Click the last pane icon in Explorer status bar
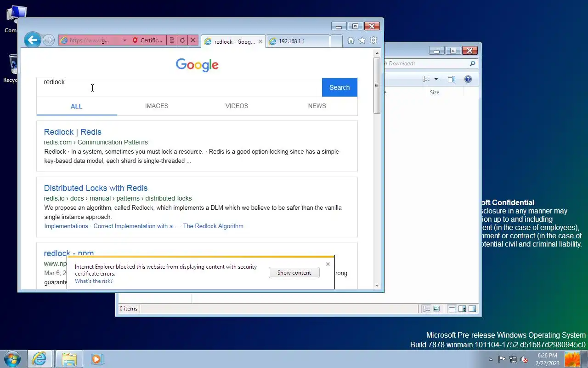 coord(472,309)
